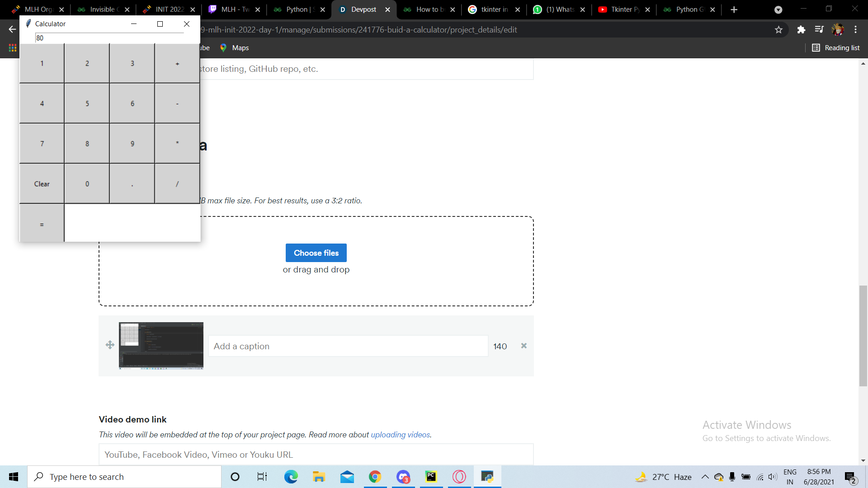
Task: Expand the tab search dropdown
Action: pyautogui.click(x=778, y=9)
